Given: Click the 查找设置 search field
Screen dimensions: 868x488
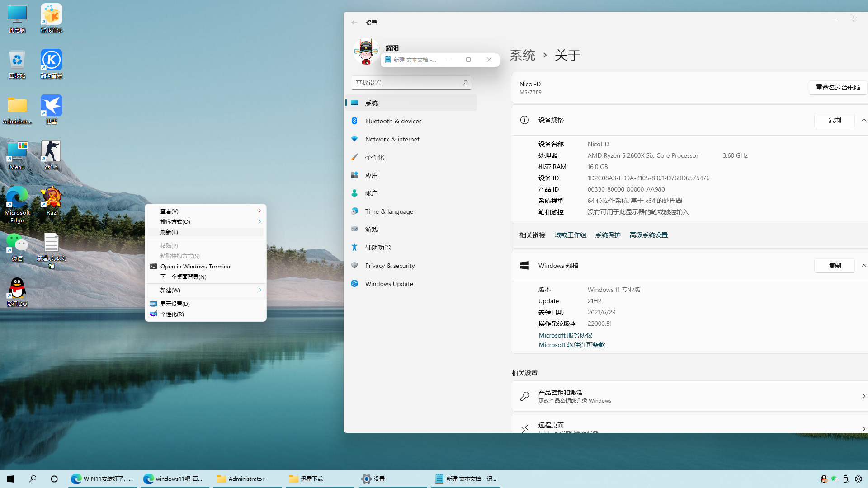Looking at the screenshot, I should 411,83.
